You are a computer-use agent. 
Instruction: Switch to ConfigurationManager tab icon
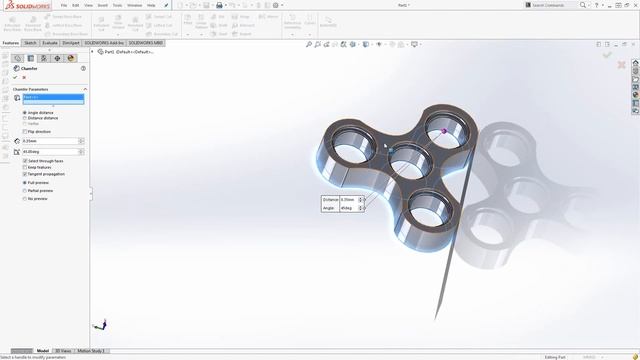[44, 58]
